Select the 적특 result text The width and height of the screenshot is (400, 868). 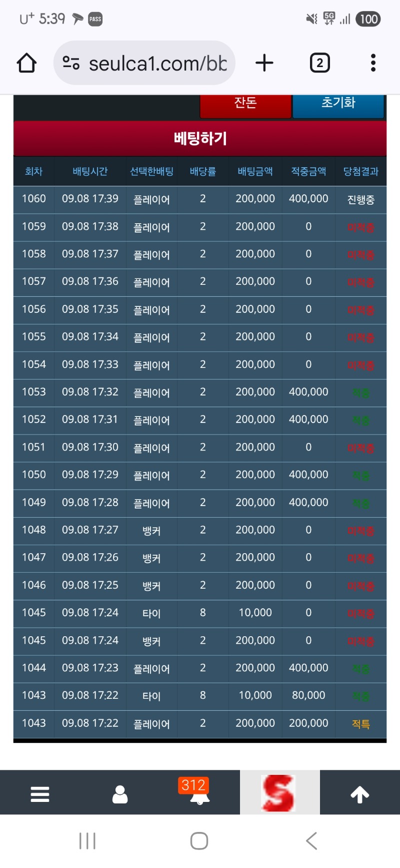click(x=360, y=724)
